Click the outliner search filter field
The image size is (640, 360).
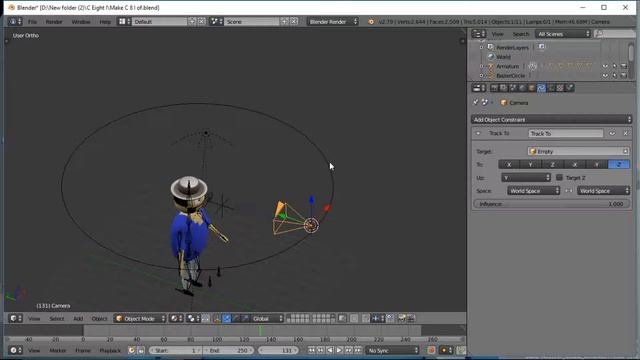(x=614, y=34)
